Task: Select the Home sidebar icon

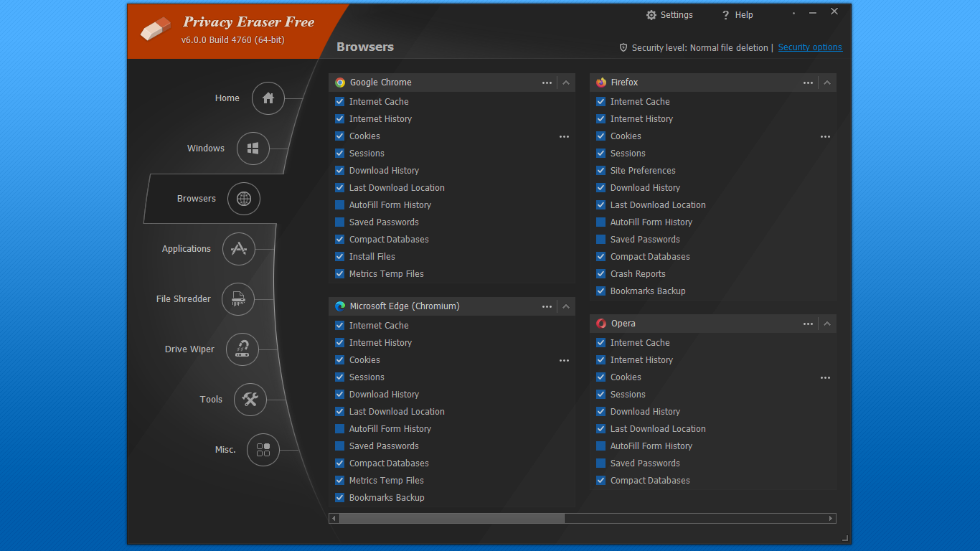Action: coord(268,98)
